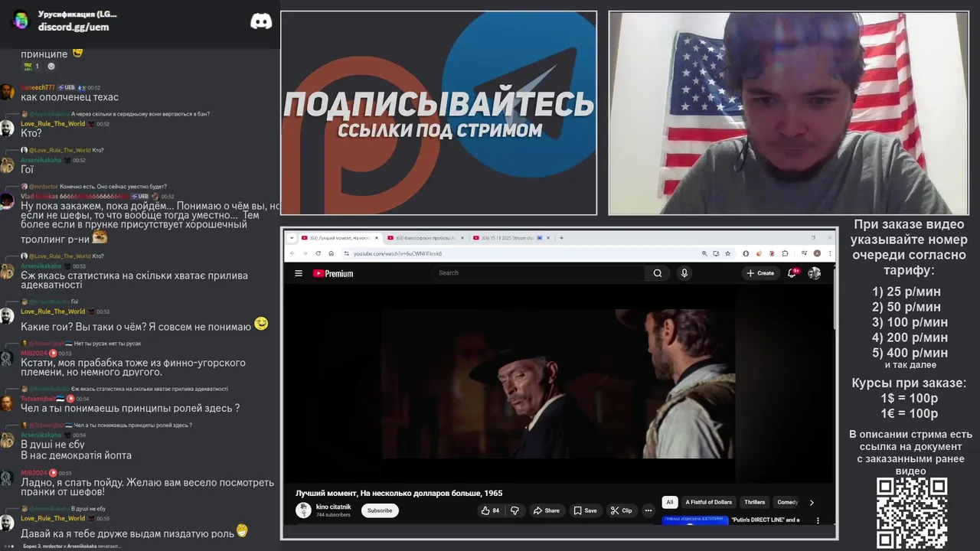Image resolution: width=980 pixels, height=551 pixels.
Task: Click the Create button
Action: pyautogui.click(x=760, y=273)
